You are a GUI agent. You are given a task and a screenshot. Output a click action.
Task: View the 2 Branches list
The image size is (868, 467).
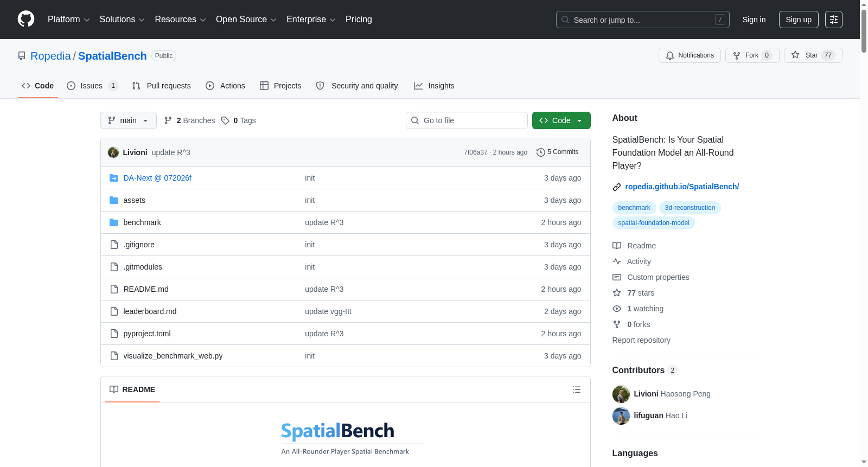click(x=190, y=120)
